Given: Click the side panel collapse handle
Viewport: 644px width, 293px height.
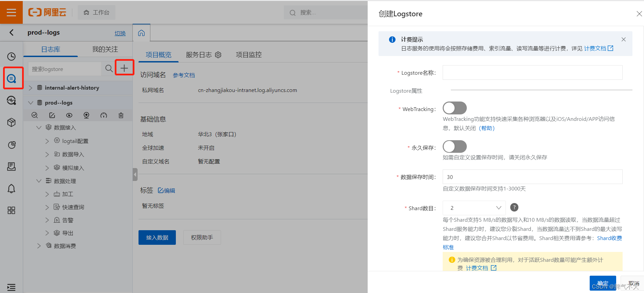Looking at the screenshot, I should 135,175.
